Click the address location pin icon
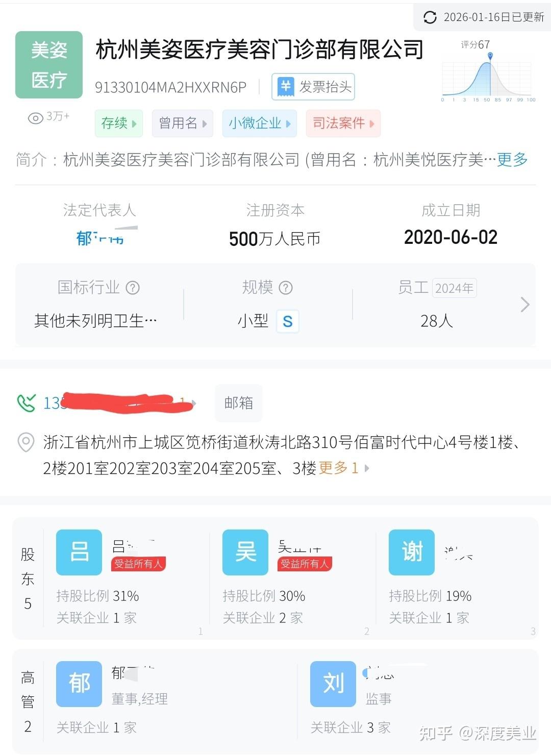Viewport: 551px width, 756px height. click(26, 442)
